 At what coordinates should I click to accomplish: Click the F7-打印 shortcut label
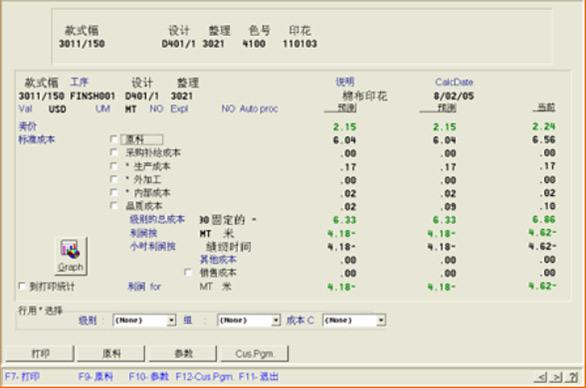coord(22,376)
